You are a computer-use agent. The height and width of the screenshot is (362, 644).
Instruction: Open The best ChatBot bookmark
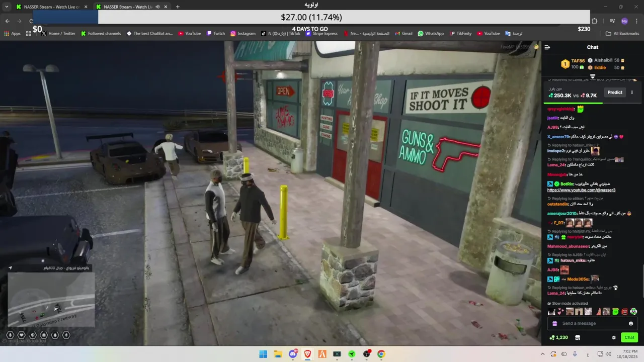tap(149, 34)
